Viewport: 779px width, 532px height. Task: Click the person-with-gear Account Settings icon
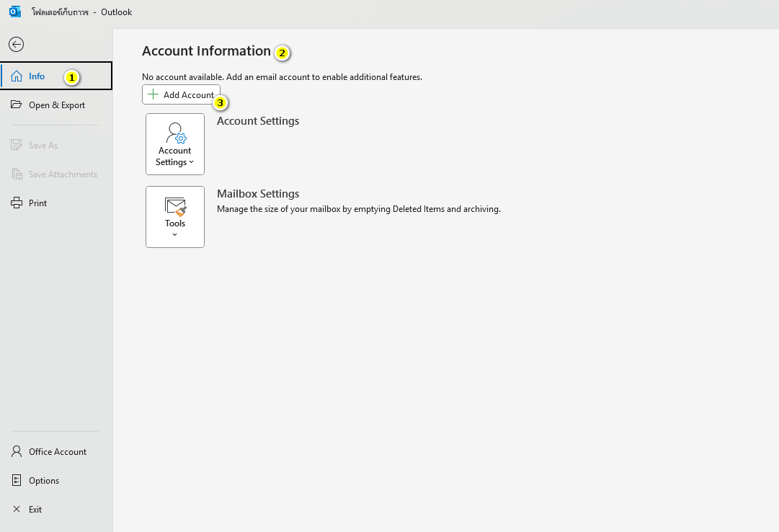pos(176,133)
